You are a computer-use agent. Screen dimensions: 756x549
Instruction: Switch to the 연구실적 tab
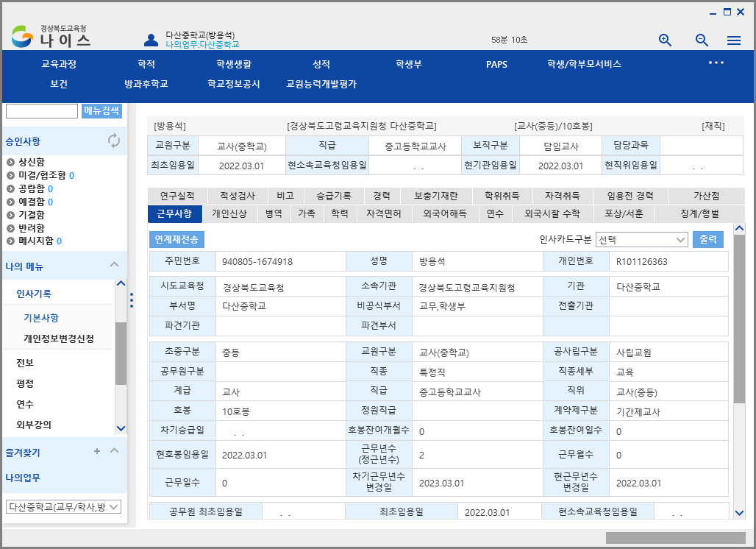point(177,196)
